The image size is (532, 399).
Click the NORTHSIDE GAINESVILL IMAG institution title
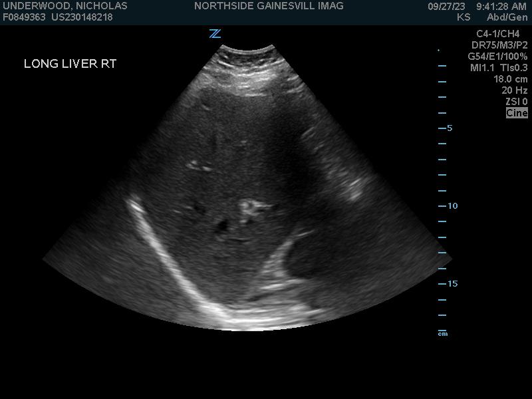[x=269, y=6]
